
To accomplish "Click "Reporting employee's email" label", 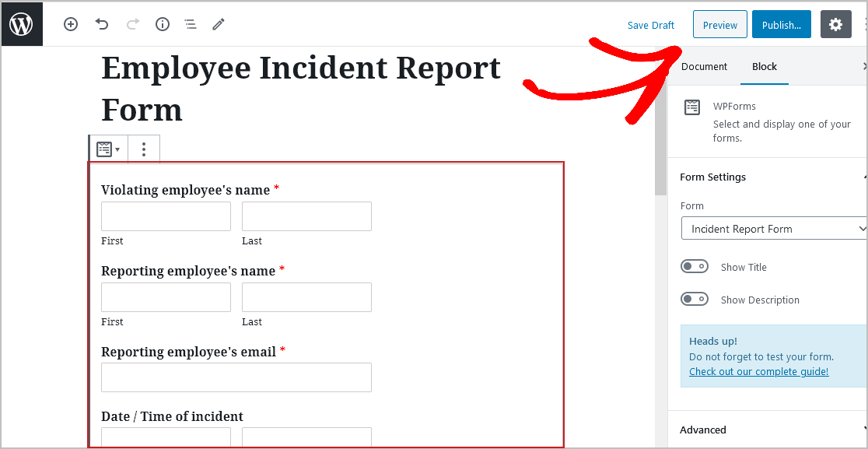I will 189,352.
